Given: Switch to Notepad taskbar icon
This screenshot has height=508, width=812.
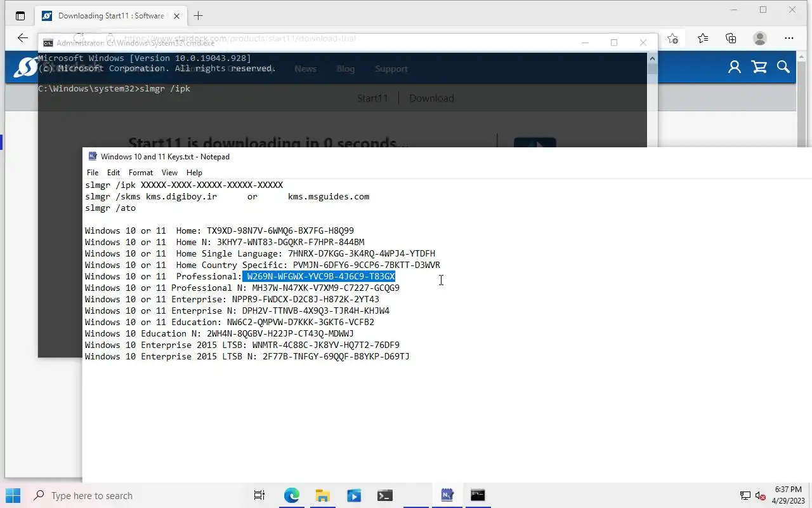Looking at the screenshot, I should pos(447,495).
